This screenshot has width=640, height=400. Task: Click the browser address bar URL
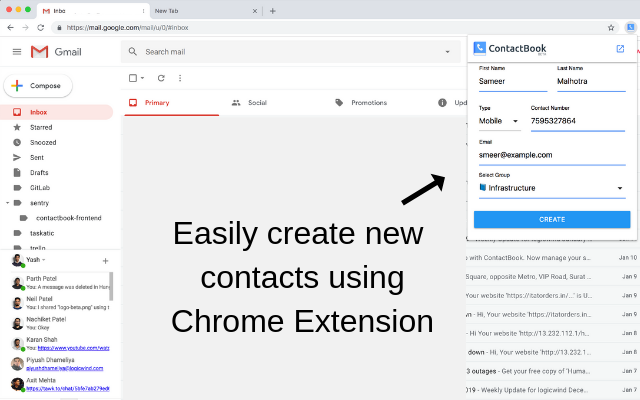point(127,28)
